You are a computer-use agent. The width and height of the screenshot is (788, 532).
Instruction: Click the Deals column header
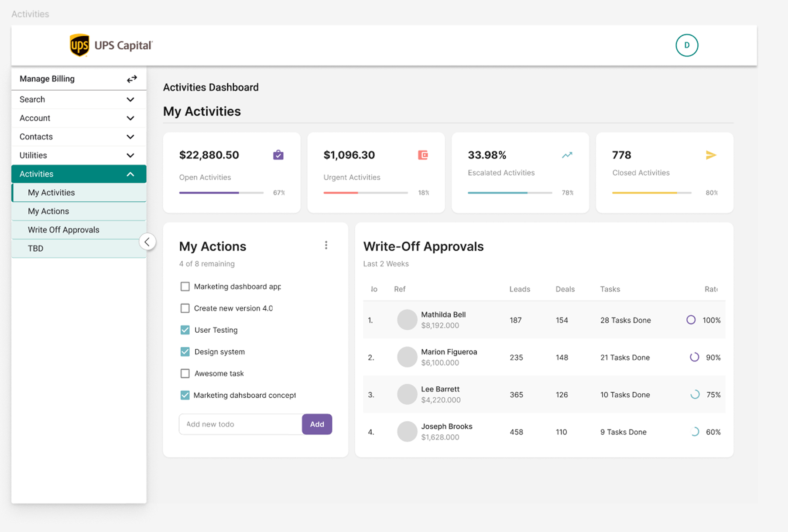[565, 289]
